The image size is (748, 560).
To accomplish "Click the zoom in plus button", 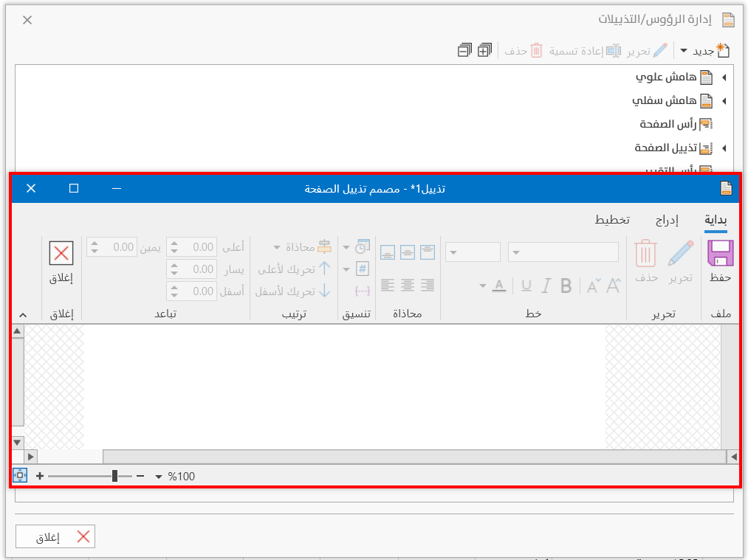I will tap(40, 476).
